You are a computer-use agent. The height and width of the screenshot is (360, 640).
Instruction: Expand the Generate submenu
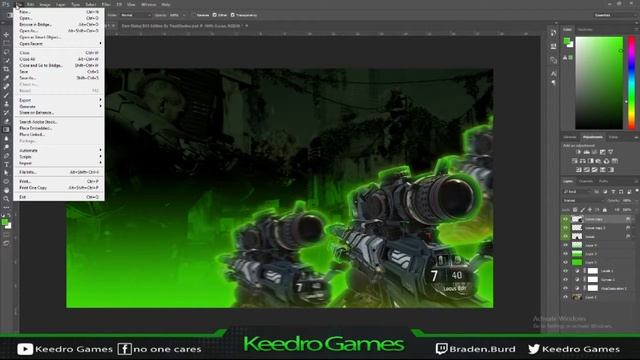(59, 106)
